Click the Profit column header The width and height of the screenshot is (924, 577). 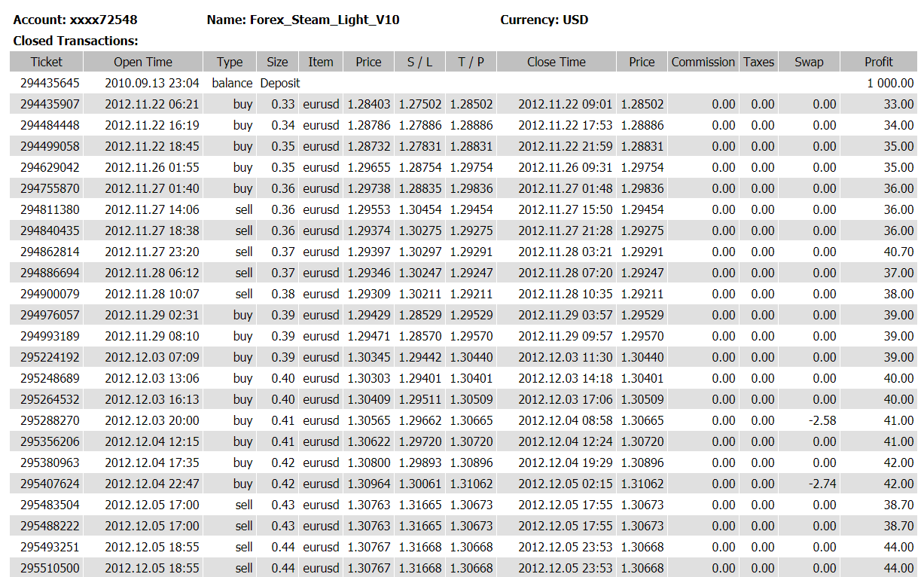879,62
